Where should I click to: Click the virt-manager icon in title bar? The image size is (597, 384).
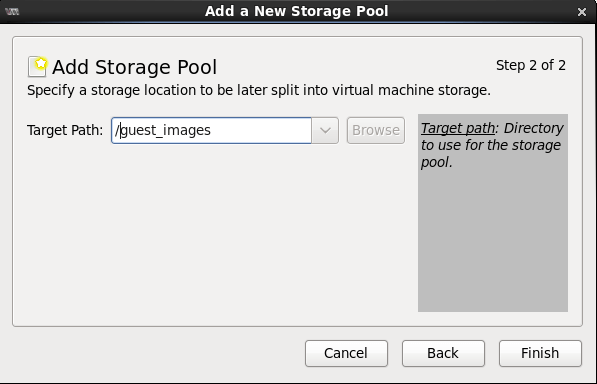click(x=12, y=11)
